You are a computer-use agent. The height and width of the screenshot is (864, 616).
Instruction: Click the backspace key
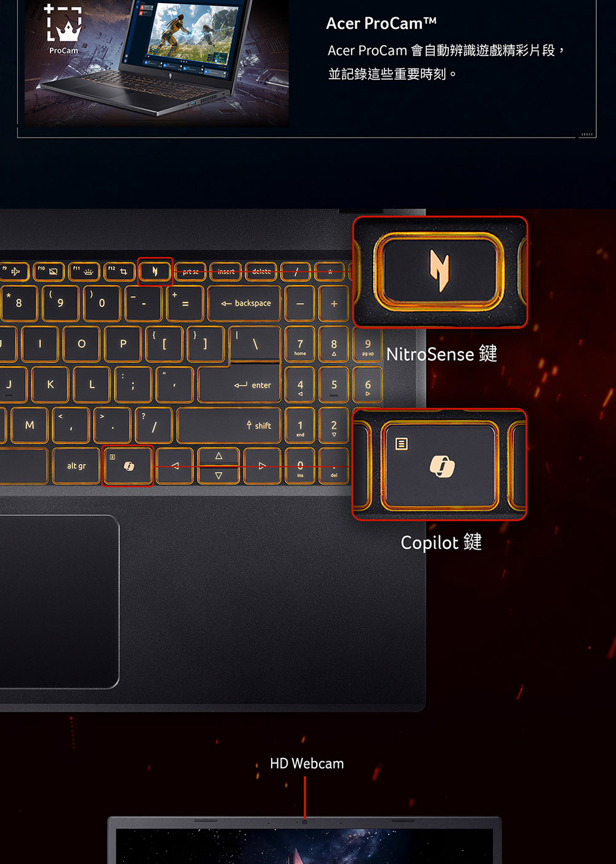tap(245, 303)
